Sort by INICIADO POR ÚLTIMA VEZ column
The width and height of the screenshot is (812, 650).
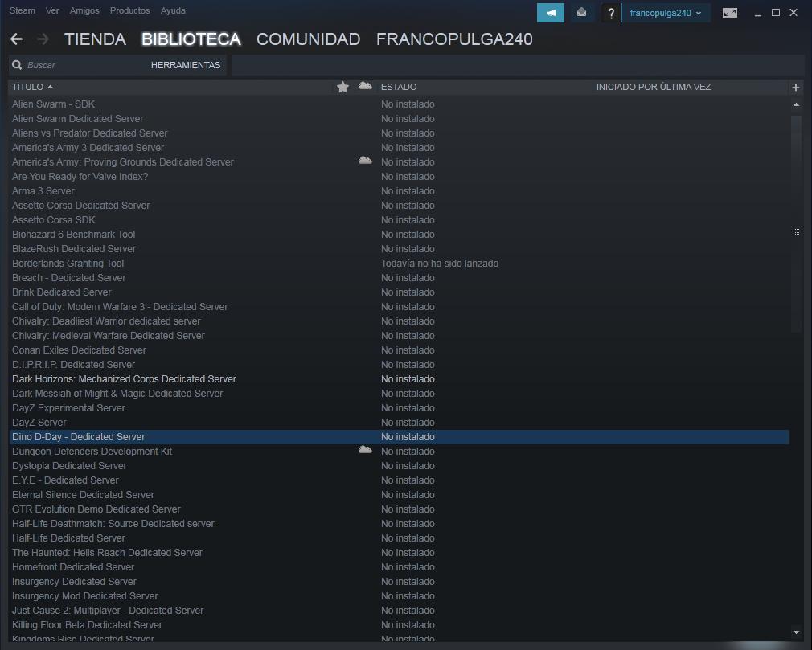click(653, 87)
